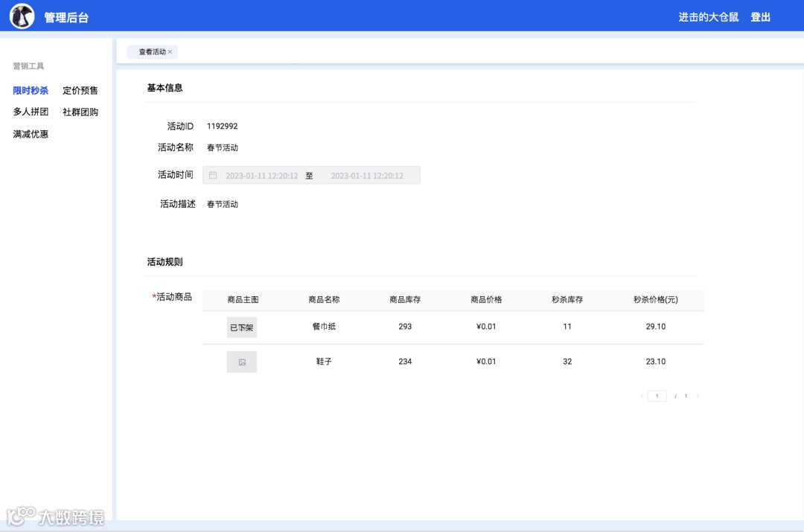This screenshot has width=804, height=532.
Task: Open 限时秒杀 in sidebar
Action: [31, 90]
